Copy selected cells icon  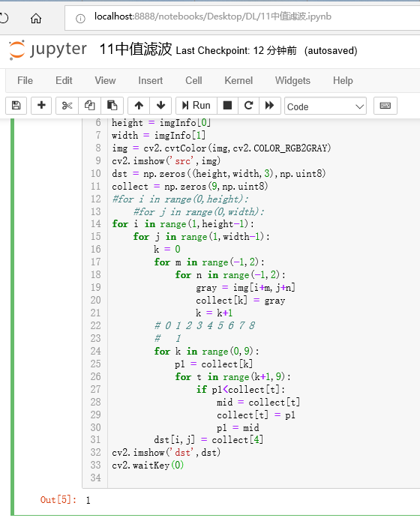click(x=89, y=106)
